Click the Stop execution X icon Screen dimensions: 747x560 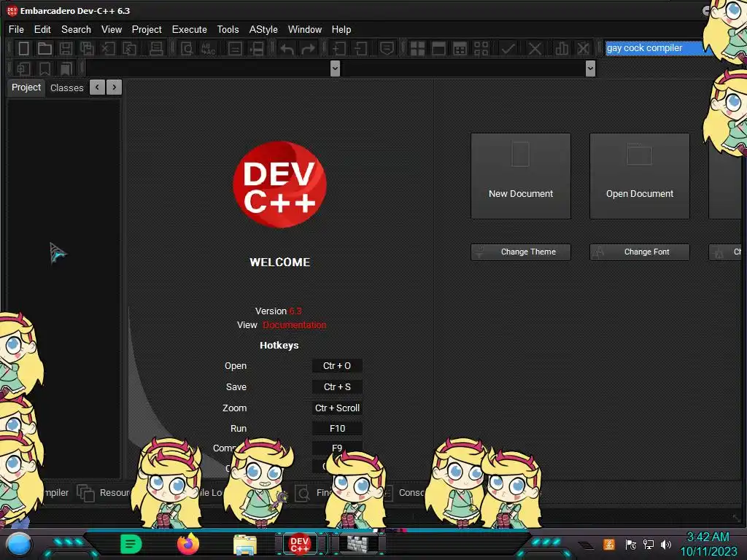click(535, 49)
